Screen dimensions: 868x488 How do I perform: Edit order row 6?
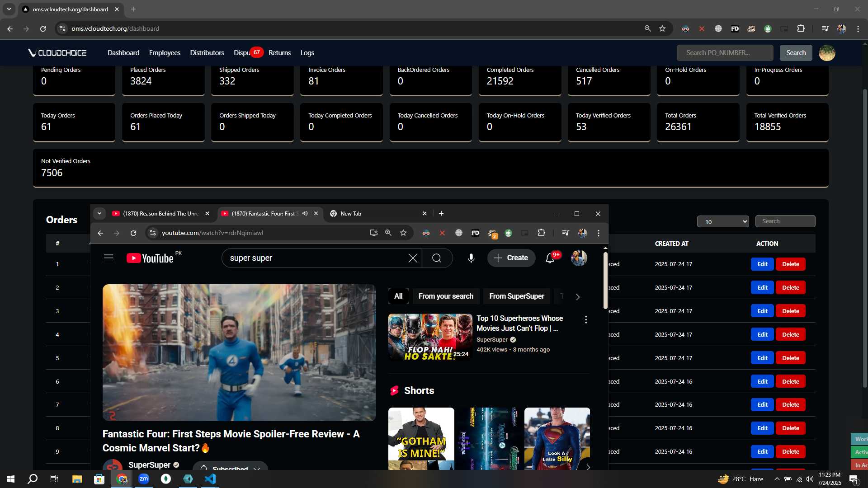762,382
